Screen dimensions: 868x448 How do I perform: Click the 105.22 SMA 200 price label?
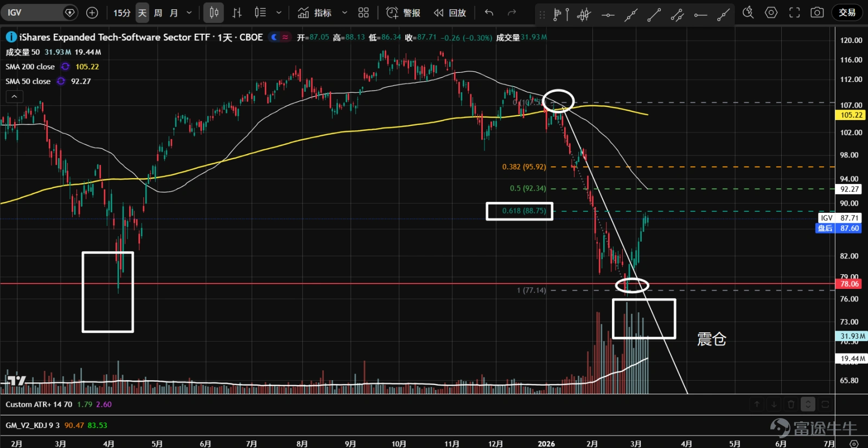click(x=851, y=115)
